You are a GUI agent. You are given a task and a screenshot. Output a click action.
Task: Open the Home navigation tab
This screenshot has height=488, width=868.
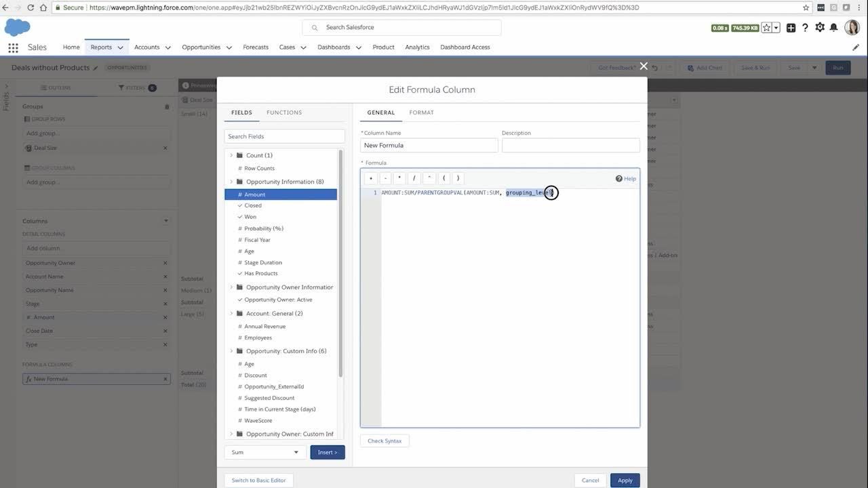tap(71, 47)
